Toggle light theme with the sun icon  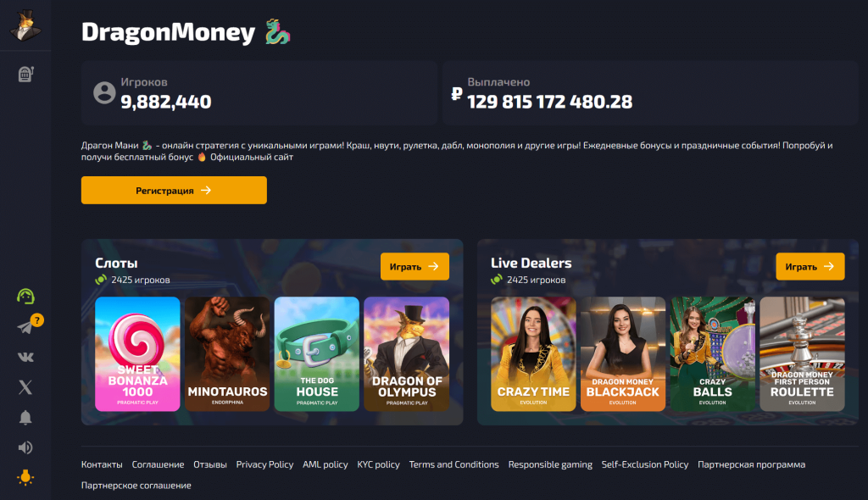click(25, 477)
